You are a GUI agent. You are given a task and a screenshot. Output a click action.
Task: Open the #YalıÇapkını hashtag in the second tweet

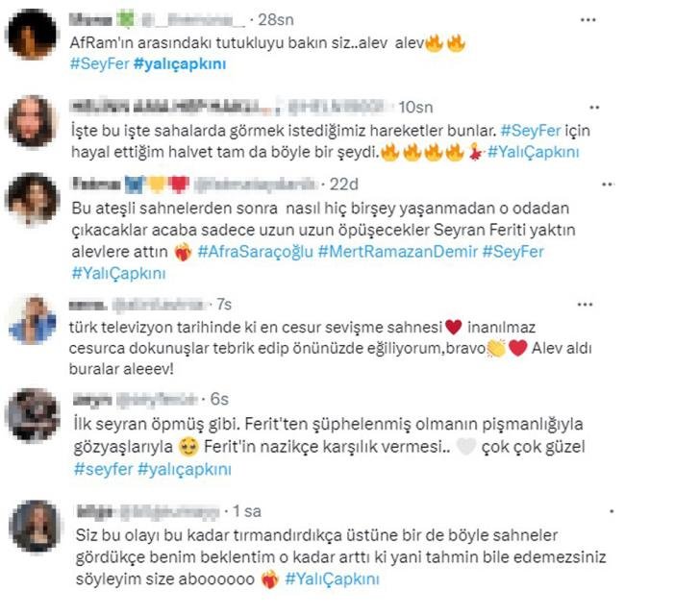click(x=534, y=152)
